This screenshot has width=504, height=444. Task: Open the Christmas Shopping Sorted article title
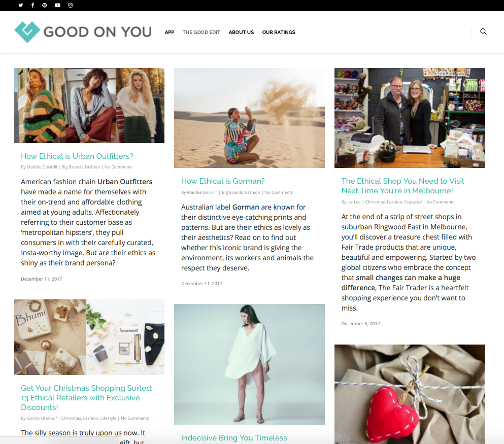[87, 397]
